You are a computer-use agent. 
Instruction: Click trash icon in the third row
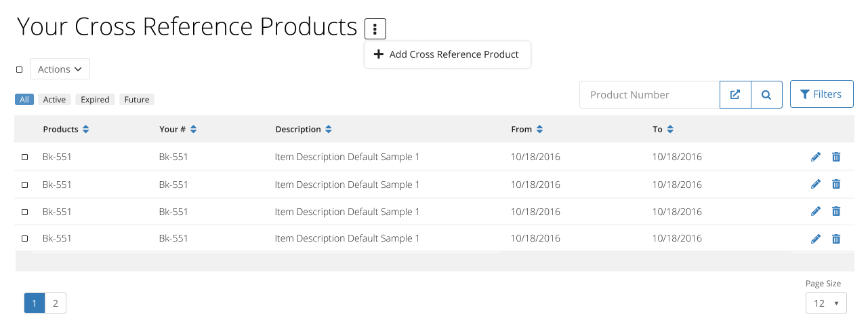coord(836,211)
